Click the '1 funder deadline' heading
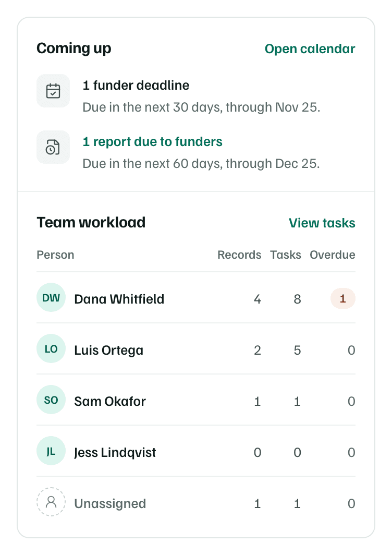The width and height of the screenshot is (392, 555). tap(136, 86)
